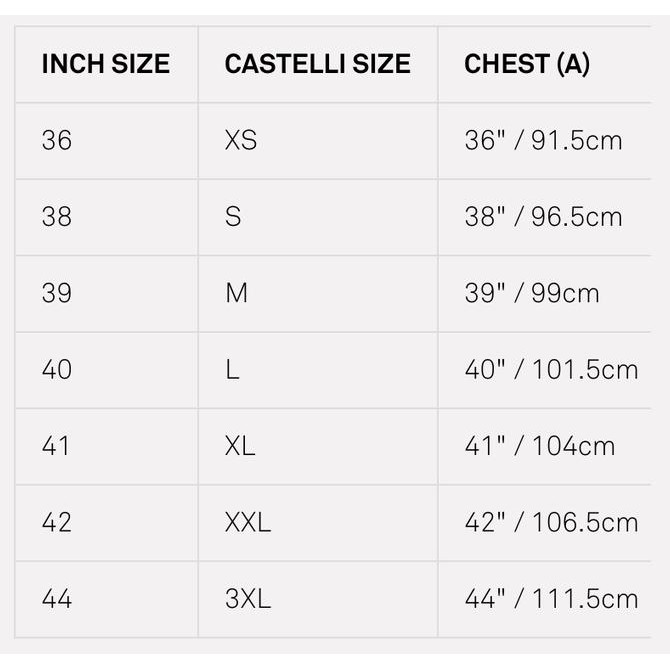
Task: Select the Castelli size S cell
Action: coord(233,217)
